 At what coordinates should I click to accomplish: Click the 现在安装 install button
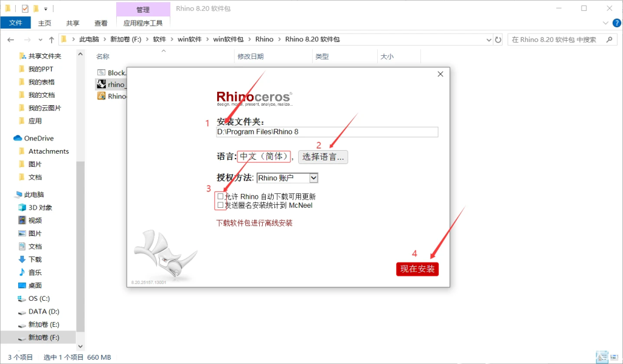417,269
